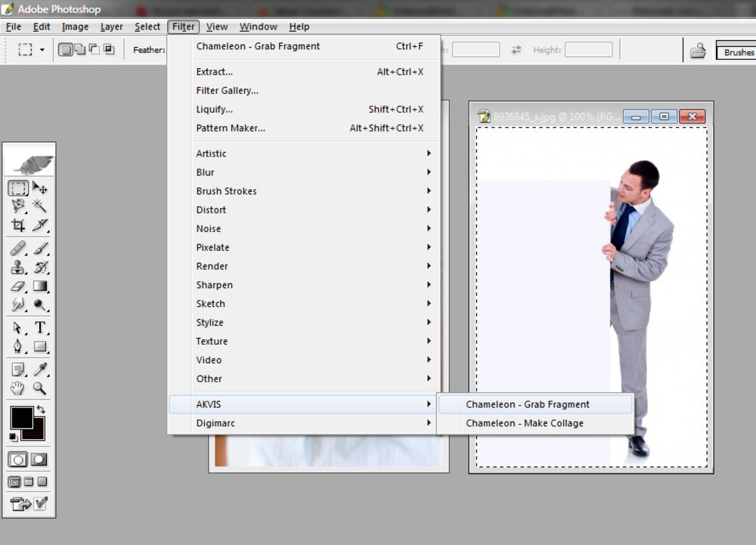Select the Notes tool
The width and height of the screenshot is (756, 545).
pos(18,370)
